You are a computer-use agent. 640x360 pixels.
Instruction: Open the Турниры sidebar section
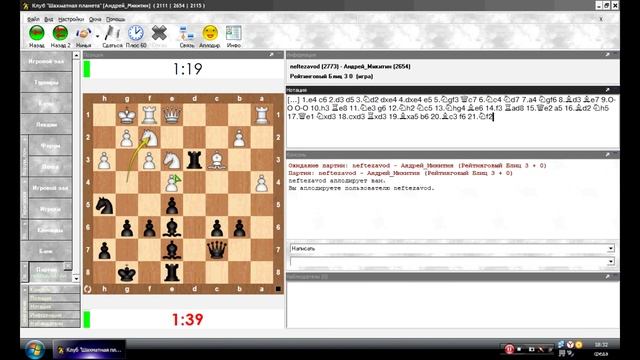coord(46,82)
